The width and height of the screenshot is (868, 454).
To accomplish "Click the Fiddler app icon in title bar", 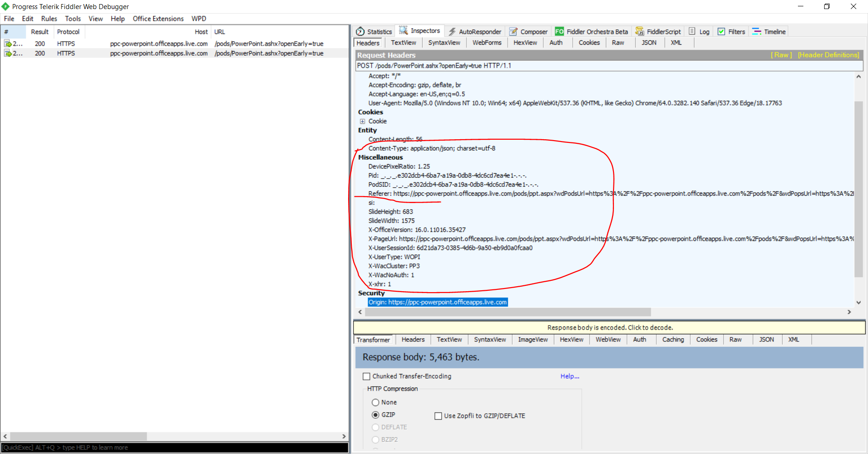I will pyautogui.click(x=5, y=6).
